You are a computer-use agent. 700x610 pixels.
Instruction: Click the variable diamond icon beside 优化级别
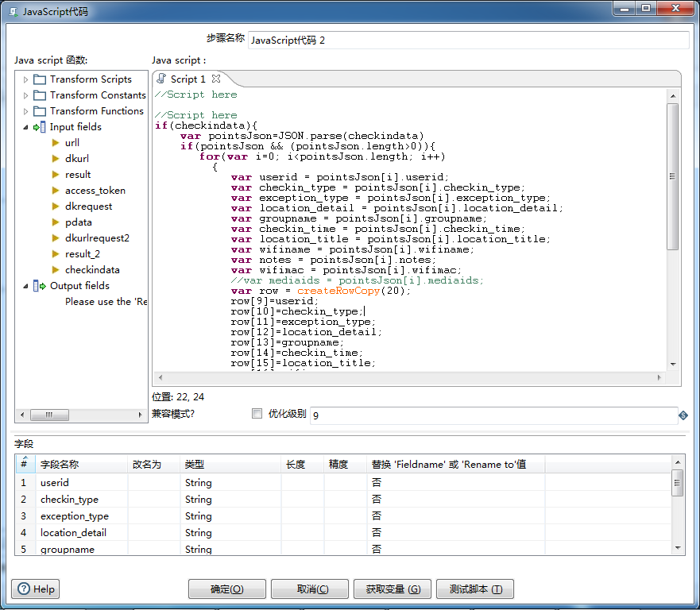point(683,415)
